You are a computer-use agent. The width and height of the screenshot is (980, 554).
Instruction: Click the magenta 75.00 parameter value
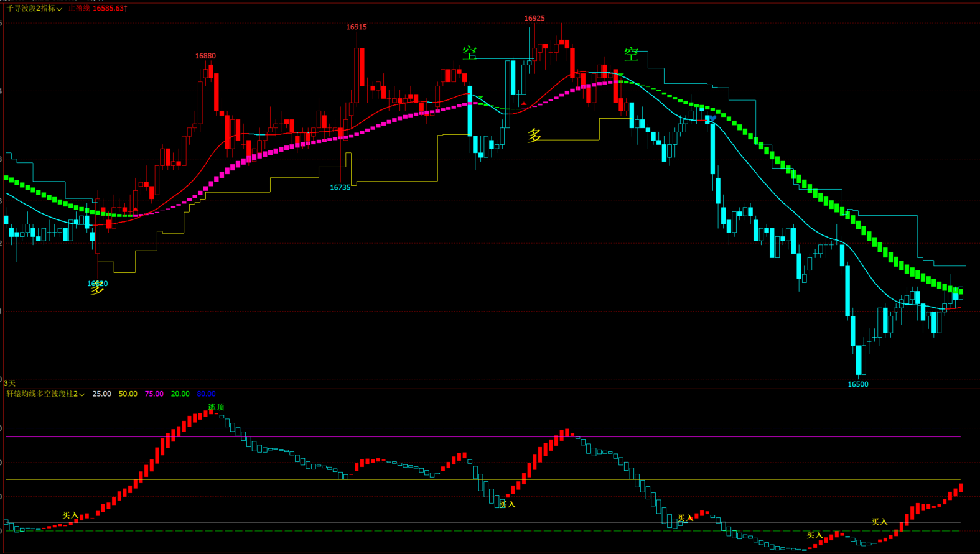coord(154,394)
